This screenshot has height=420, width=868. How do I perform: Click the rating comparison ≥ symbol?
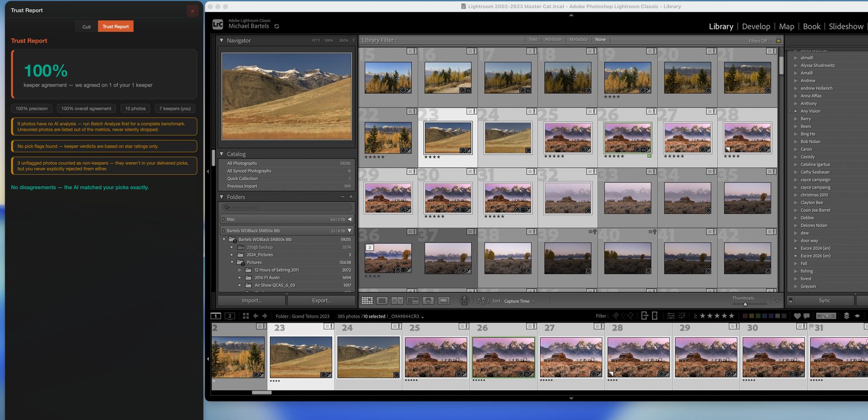tap(695, 316)
